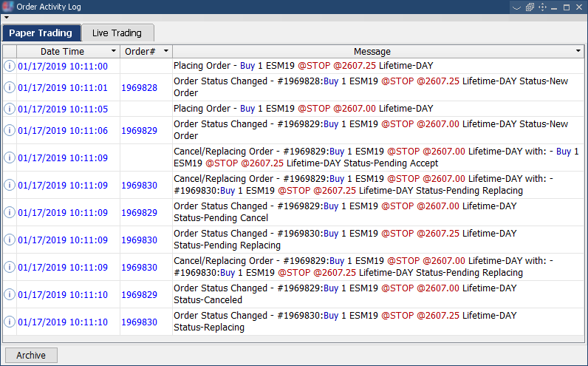This screenshot has height=366, width=588.
Task: Click info icon for the 10:11:00 row
Action: (10, 66)
